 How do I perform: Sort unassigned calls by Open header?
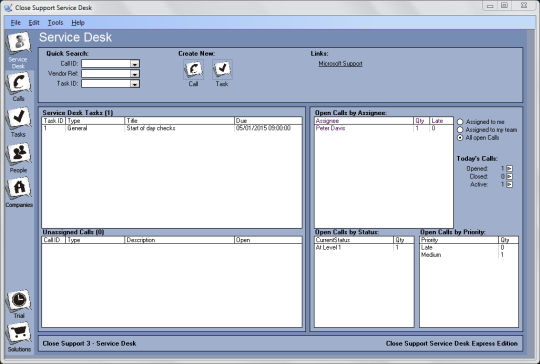coord(268,240)
